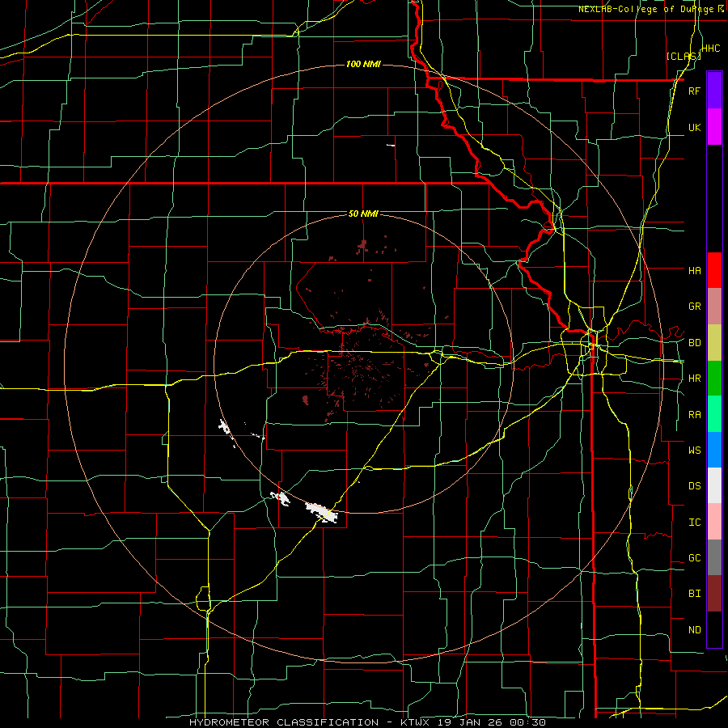Click the RA mint-green legend swatch
The image size is (728, 728).
(x=714, y=414)
